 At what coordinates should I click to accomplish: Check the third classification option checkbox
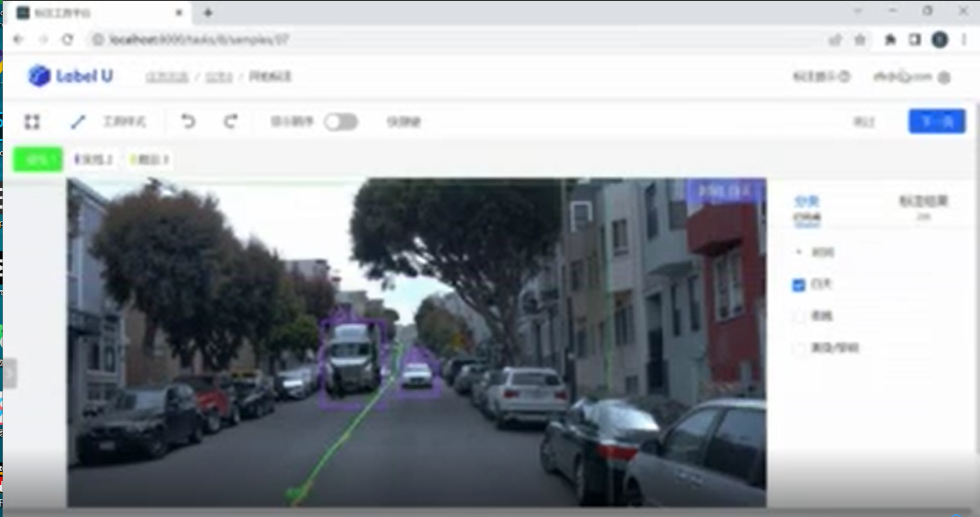pos(799,348)
